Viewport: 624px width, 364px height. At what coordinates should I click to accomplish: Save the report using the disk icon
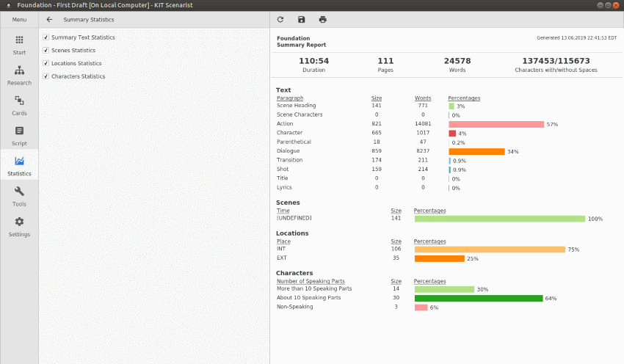click(x=302, y=20)
